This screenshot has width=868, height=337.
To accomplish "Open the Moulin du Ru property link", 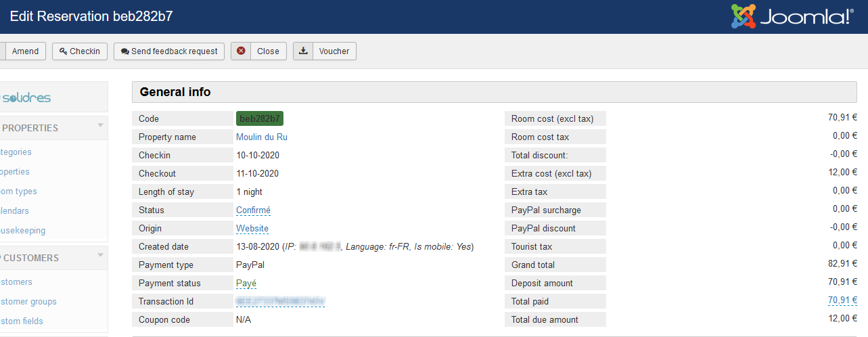I will (x=261, y=137).
